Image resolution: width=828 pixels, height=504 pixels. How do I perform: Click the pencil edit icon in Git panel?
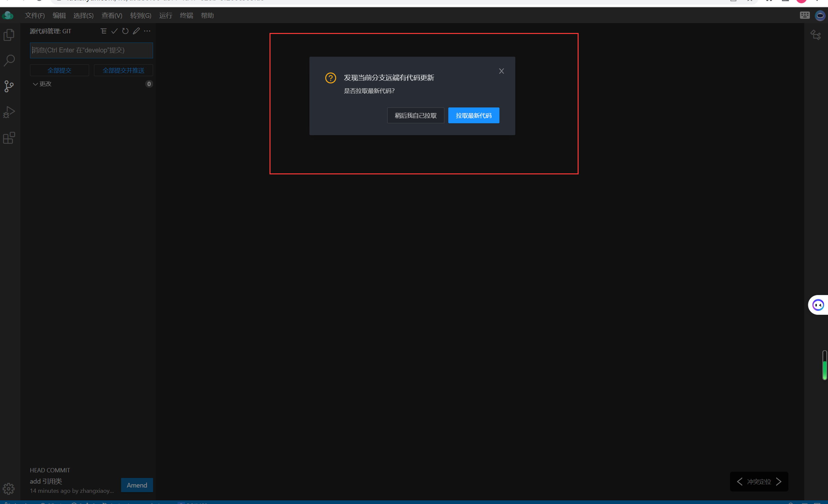click(136, 31)
